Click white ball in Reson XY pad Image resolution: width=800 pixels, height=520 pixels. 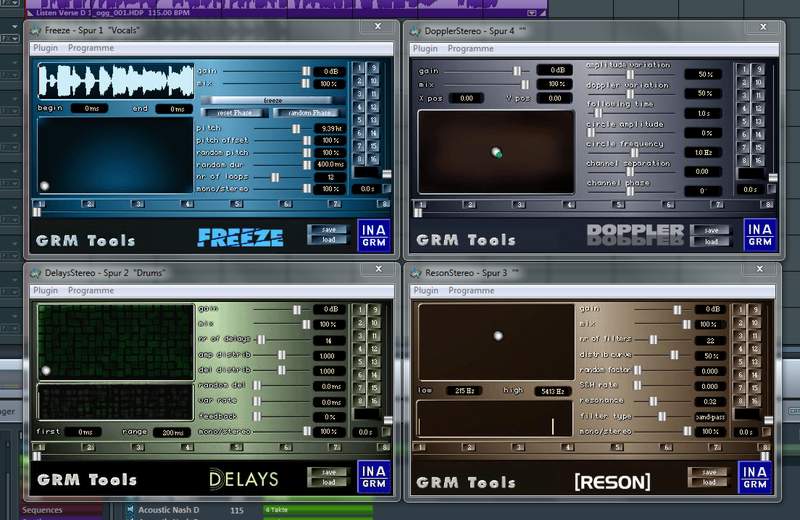click(498, 335)
